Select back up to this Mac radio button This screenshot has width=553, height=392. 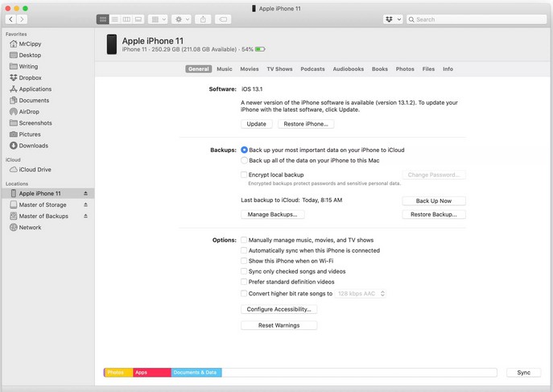tap(244, 160)
